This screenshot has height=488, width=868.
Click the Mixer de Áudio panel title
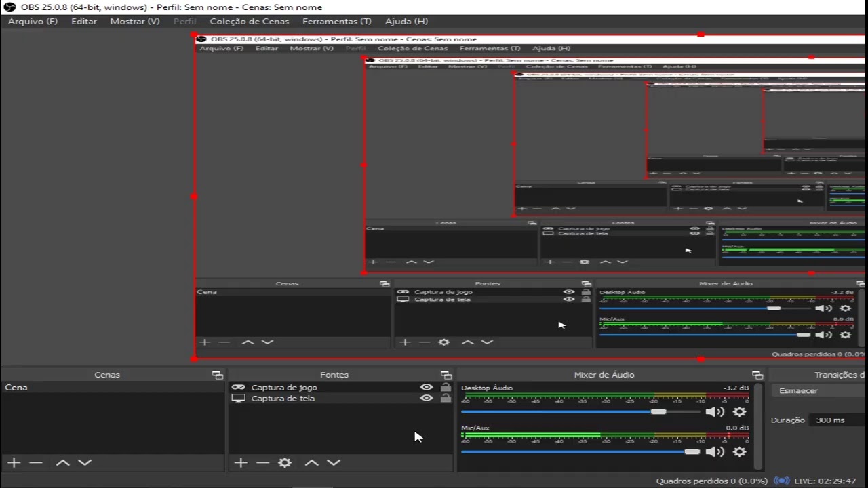(604, 375)
